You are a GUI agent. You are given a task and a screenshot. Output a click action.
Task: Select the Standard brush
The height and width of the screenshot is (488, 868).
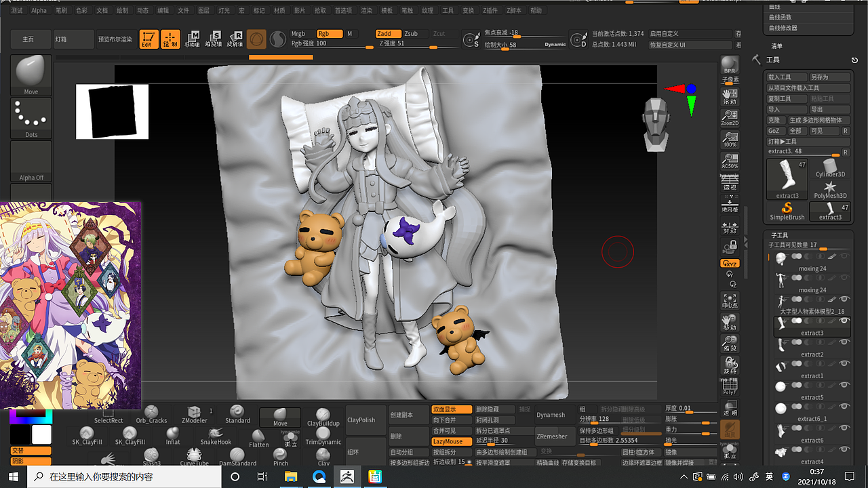237,414
